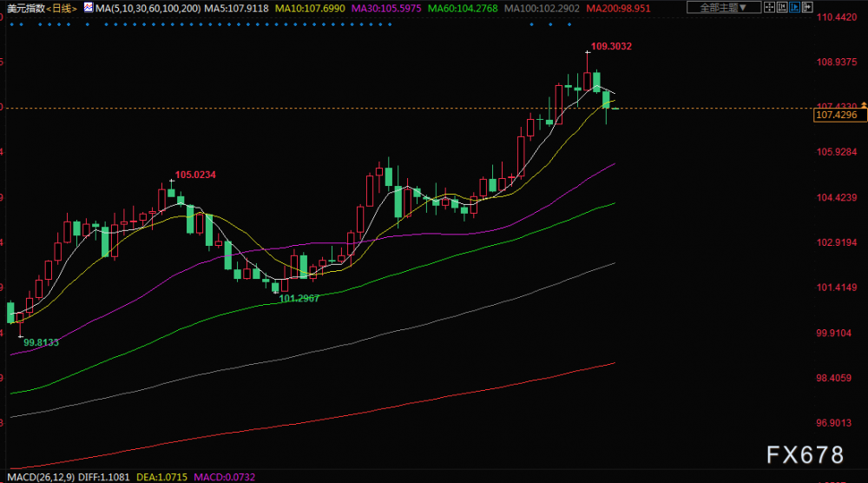Open MA(5,10,30,60,100,200) indicator settings

[148, 9]
